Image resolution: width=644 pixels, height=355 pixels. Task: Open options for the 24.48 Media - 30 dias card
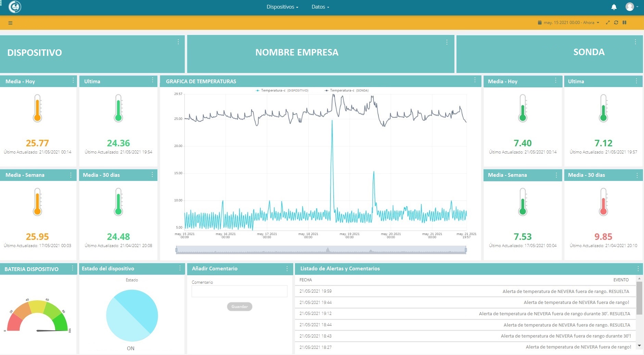[x=152, y=175]
